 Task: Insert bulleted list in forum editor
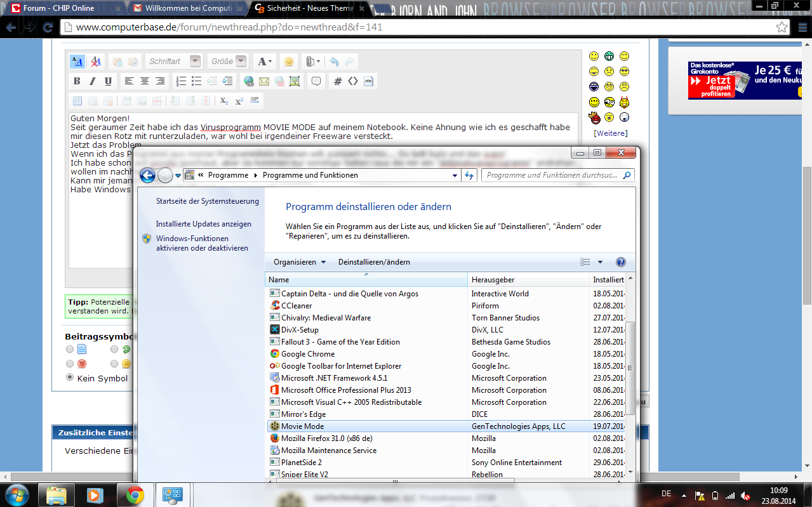[197, 81]
